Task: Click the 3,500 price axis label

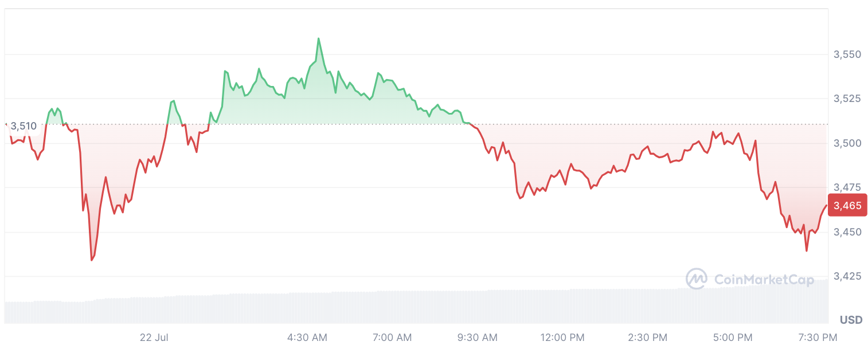Action: click(847, 143)
